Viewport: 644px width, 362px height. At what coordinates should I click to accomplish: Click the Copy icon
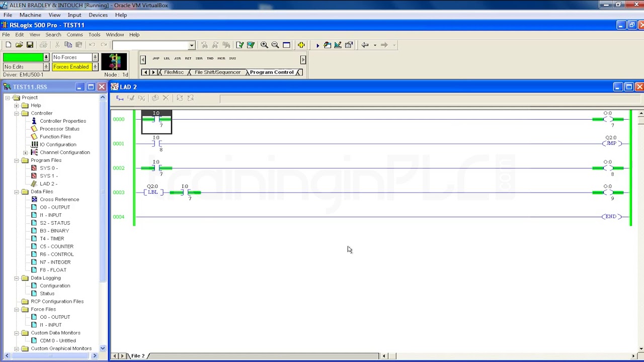point(68,45)
